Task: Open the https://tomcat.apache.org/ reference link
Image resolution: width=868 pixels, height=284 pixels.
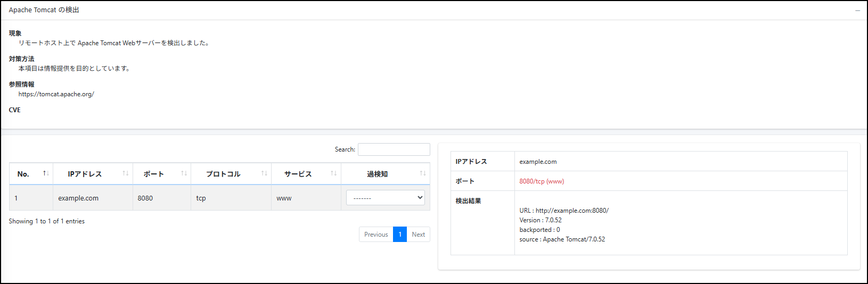Action: click(56, 94)
